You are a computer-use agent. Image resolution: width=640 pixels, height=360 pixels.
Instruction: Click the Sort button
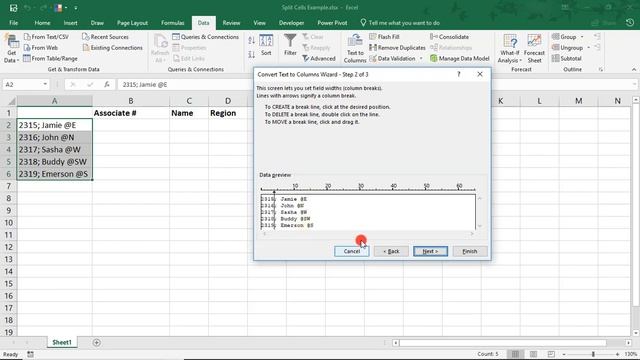(266, 45)
